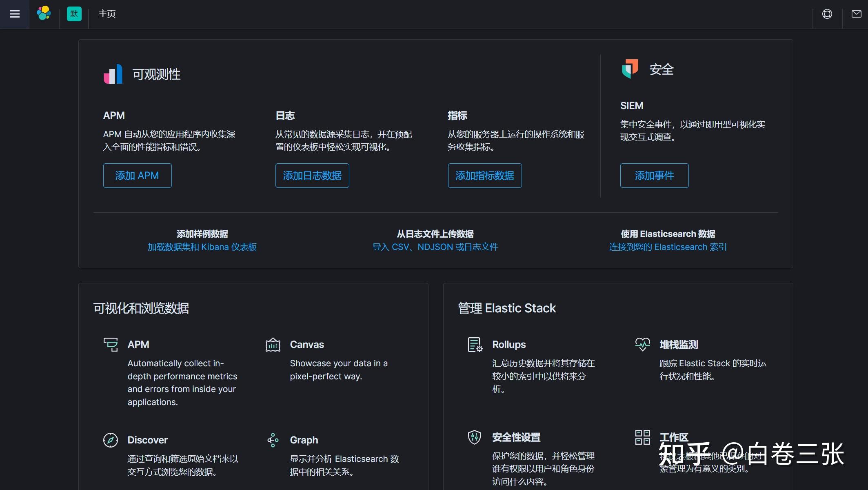Open the Graph relationship icon
The width and height of the screenshot is (868, 490).
(x=273, y=440)
